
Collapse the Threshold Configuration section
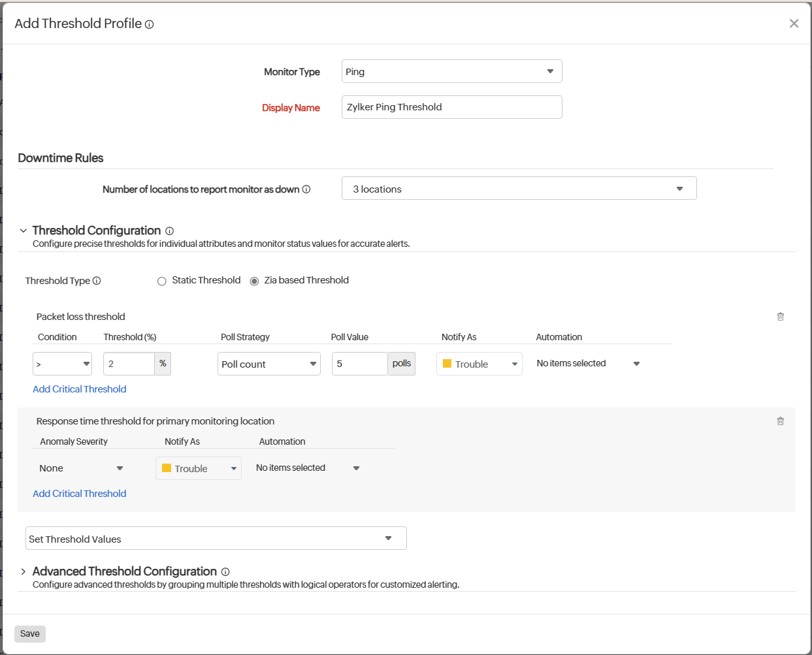(x=23, y=230)
